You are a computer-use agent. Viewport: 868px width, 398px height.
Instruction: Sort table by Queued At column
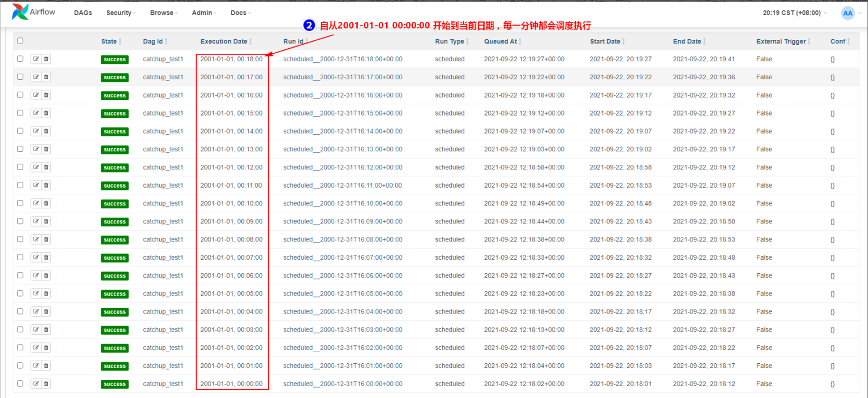tap(503, 41)
